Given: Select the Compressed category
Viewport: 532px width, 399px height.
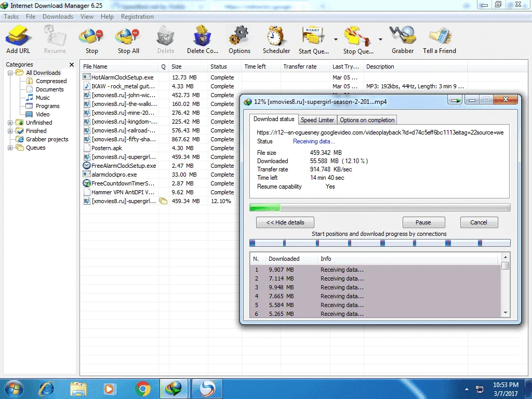Looking at the screenshot, I should point(51,81).
